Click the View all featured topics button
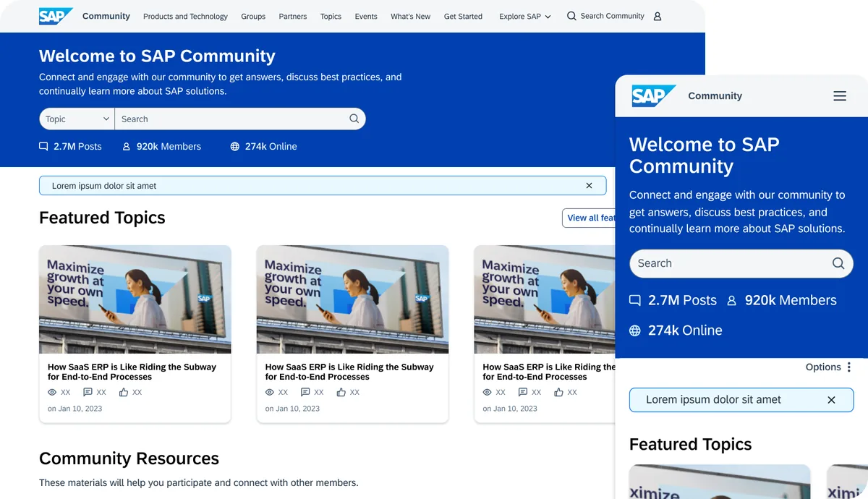Viewport: 868px width, 499px height. (589, 218)
